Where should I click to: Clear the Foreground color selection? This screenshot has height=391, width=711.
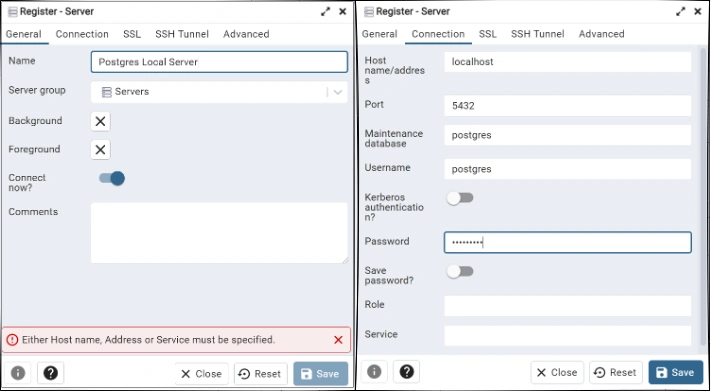pyautogui.click(x=100, y=150)
